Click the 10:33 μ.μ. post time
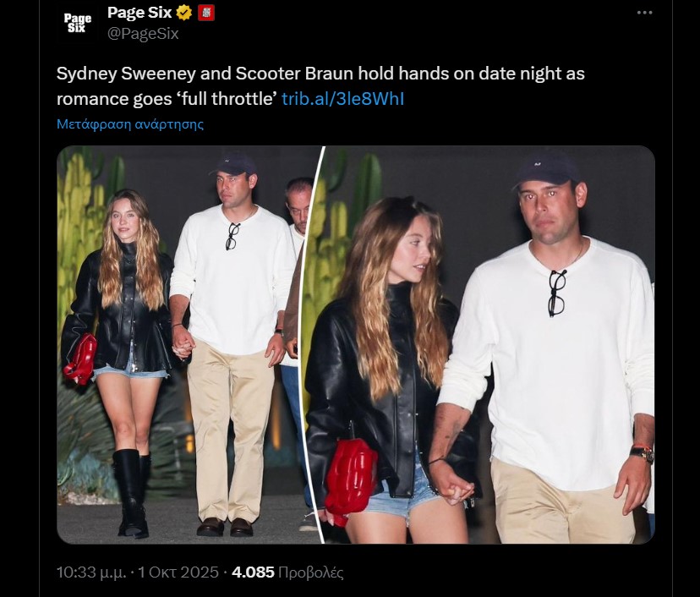 pos(91,572)
